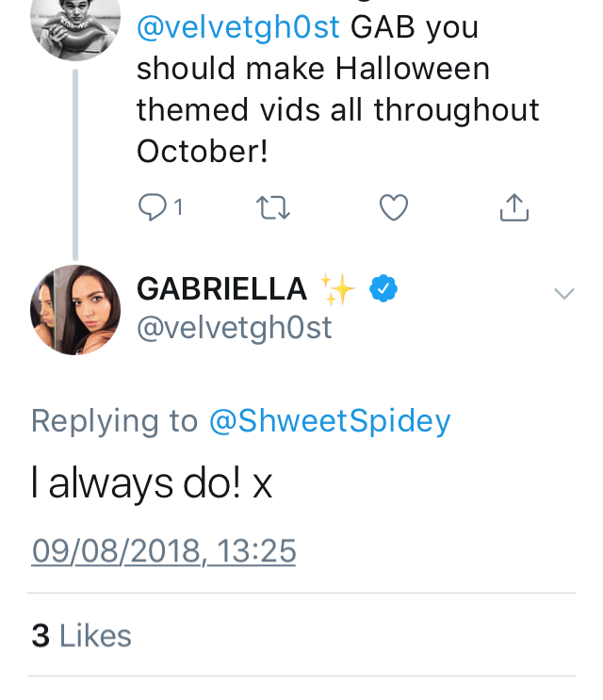Open the partial avatar at the top

point(75,24)
